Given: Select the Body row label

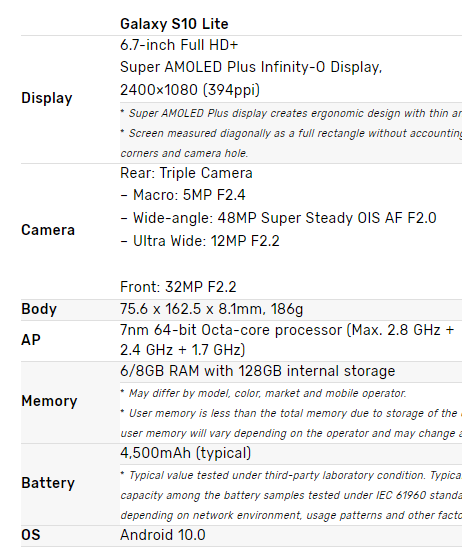Looking at the screenshot, I should tap(39, 309).
